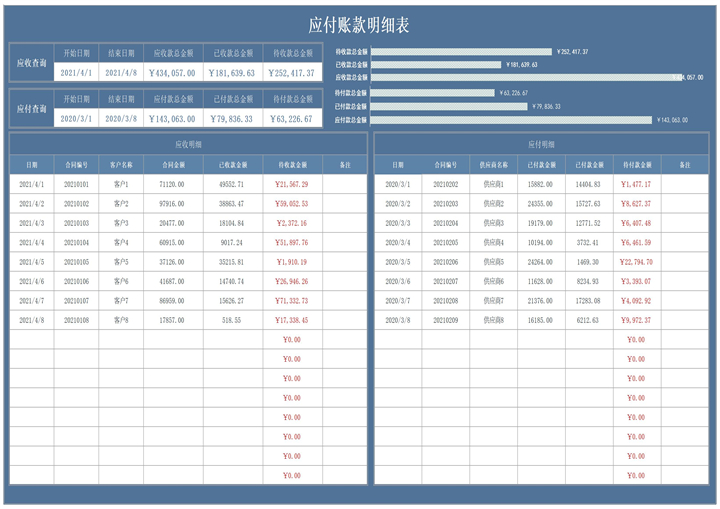The height and width of the screenshot is (509, 720).
Task: Click the 应付账款明细表 title
Action: click(x=359, y=25)
